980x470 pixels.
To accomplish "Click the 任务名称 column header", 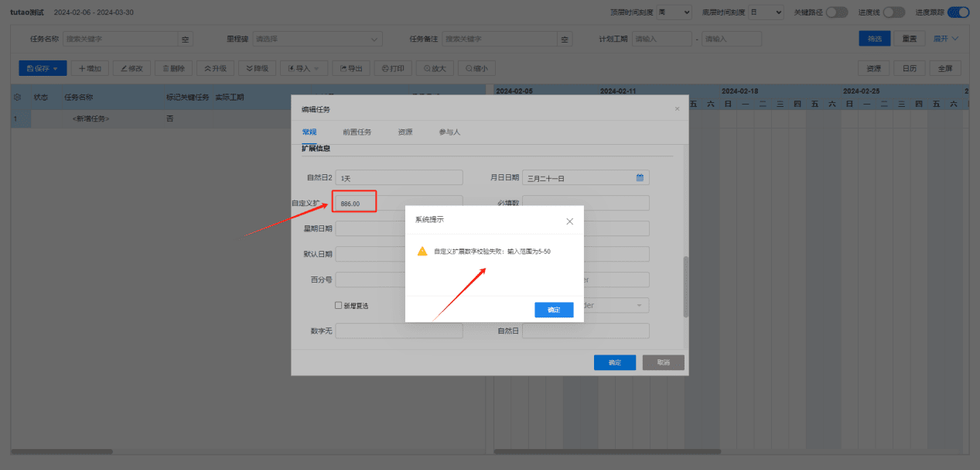I will tap(79, 98).
